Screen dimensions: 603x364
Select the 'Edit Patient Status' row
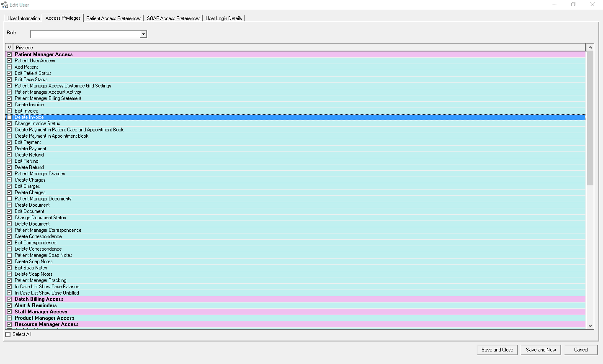(295, 73)
